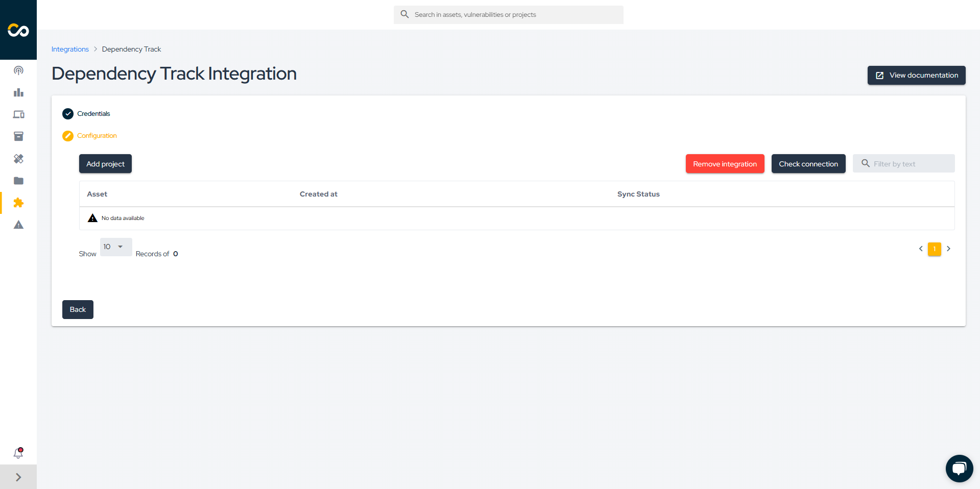Screen dimensions: 980x489
Task: Open the bar chart dashboard icon
Action: [18, 92]
